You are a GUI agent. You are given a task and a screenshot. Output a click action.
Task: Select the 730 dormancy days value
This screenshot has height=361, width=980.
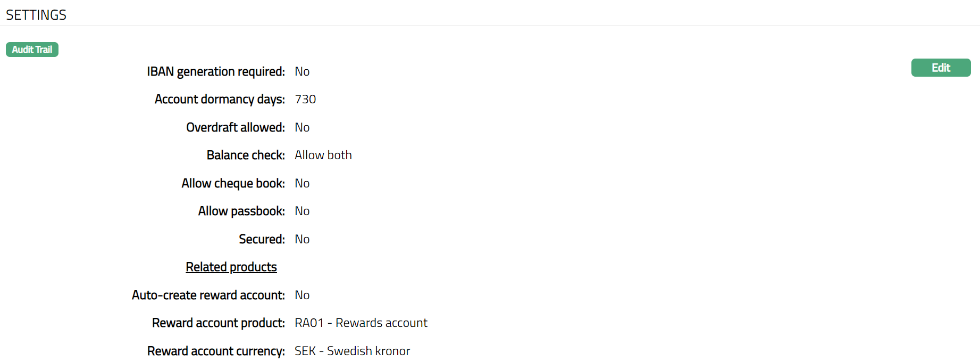pos(305,100)
